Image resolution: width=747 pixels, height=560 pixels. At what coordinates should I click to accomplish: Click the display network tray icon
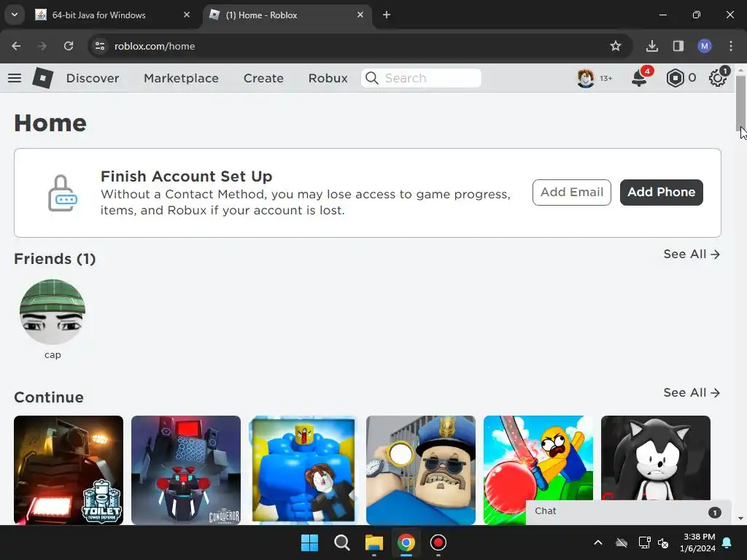[644, 542]
